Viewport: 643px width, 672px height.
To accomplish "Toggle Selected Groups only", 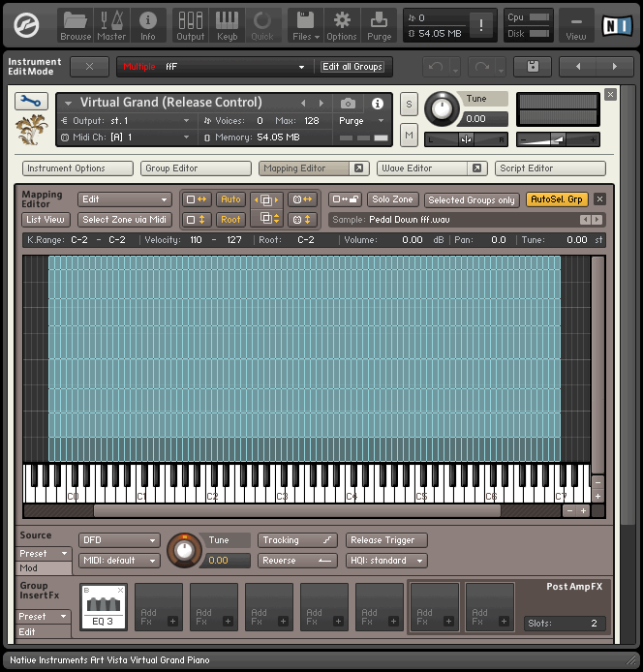I will [x=472, y=200].
